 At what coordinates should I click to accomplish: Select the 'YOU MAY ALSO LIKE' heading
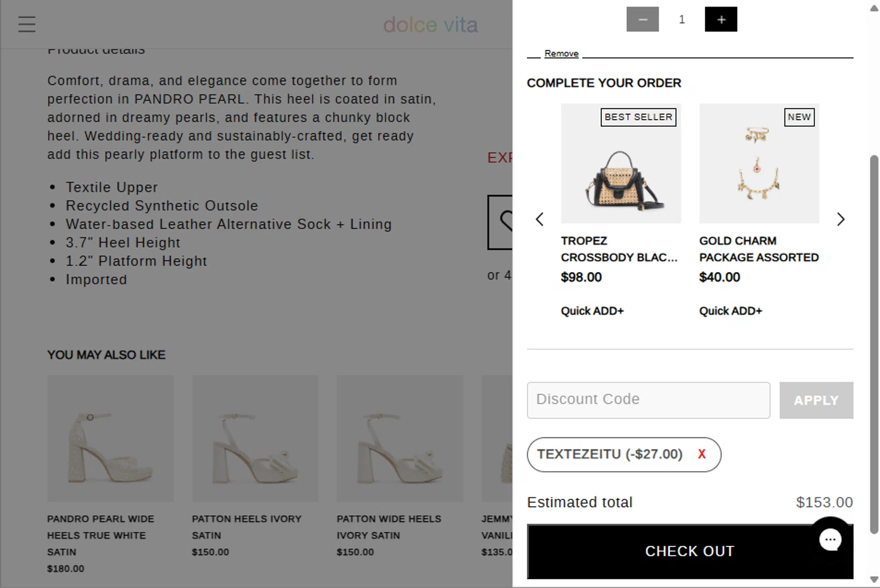106,355
